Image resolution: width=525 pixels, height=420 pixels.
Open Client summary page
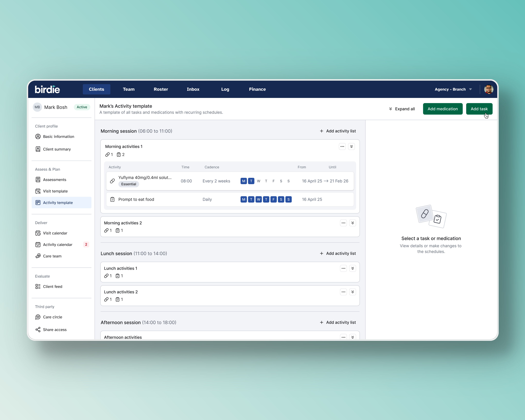coord(57,149)
